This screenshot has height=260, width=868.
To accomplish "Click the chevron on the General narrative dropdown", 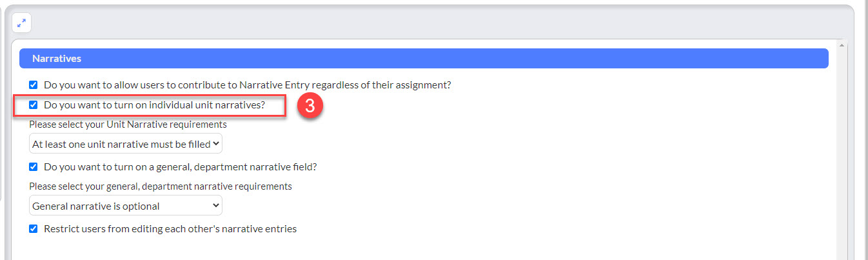I will tap(215, 206).
